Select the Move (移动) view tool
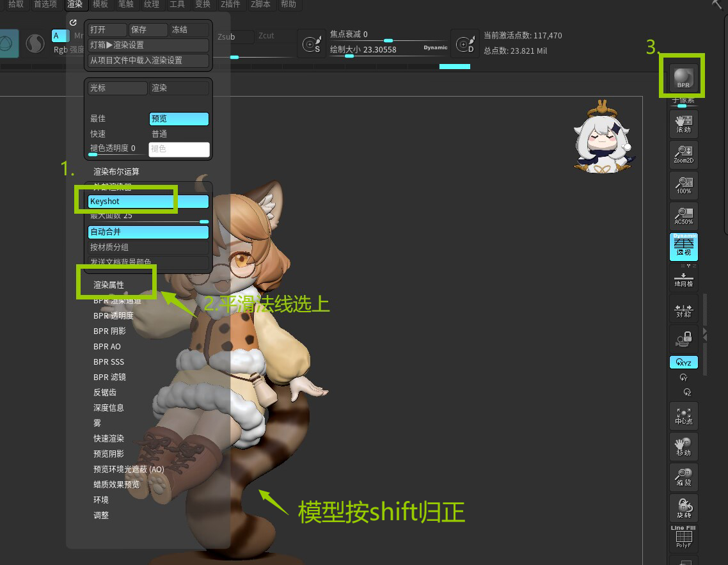 (683, 446)
